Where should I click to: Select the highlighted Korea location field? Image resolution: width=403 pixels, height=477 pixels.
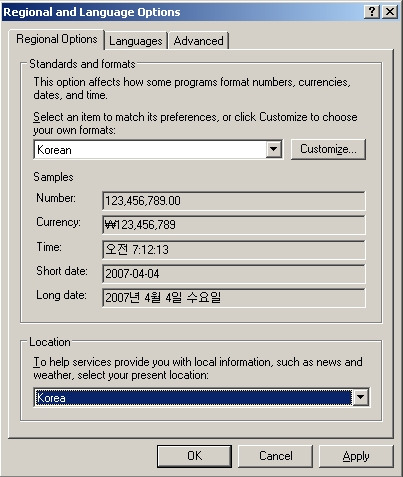coord(201,397)
